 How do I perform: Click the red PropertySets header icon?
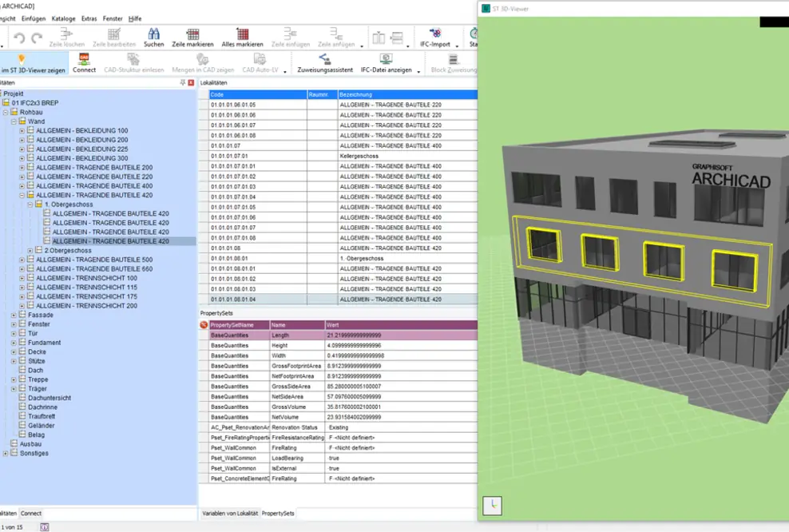pos(204,324)
